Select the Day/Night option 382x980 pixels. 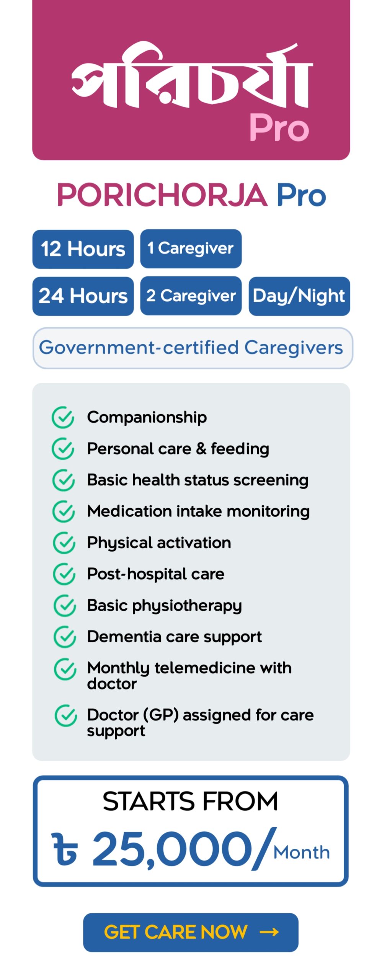pyautogui.click(x=299, y=296)
